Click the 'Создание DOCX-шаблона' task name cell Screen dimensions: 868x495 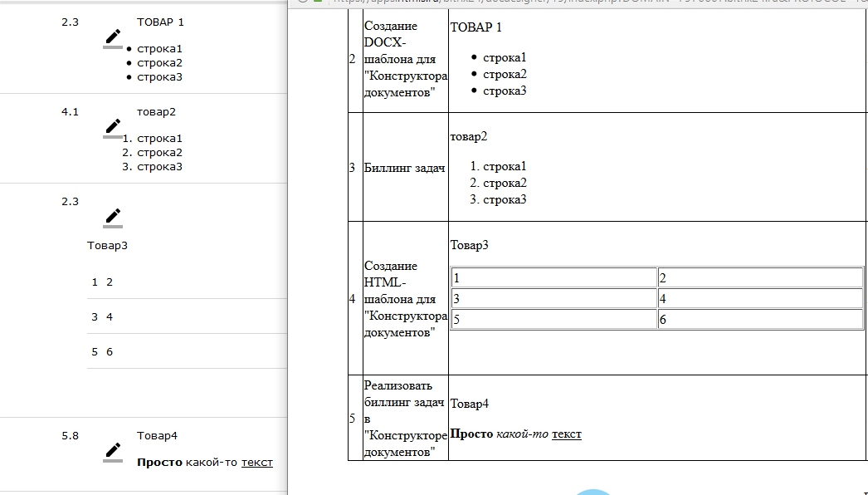tap(405, 60)
